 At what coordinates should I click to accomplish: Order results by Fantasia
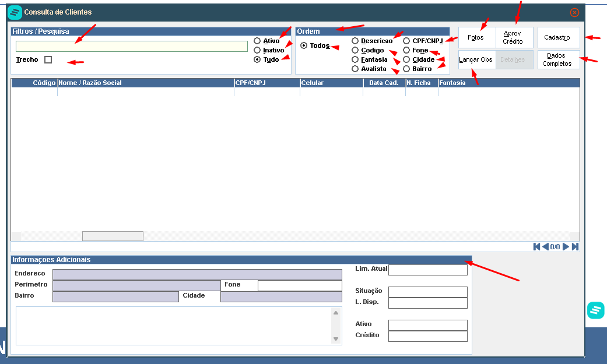355,59
